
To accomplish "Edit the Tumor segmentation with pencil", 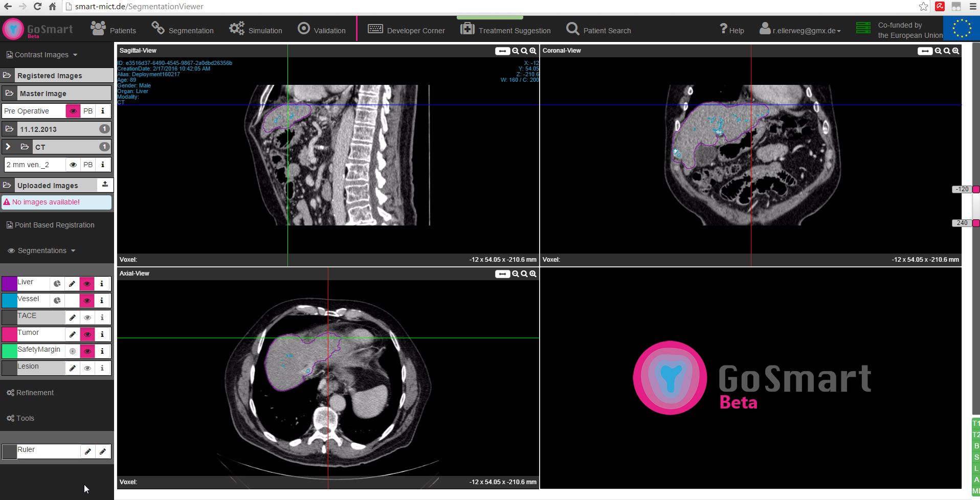I will (72, 334).
